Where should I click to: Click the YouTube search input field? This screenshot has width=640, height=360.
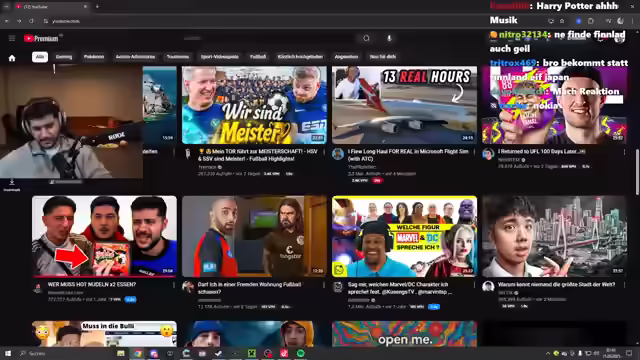[x=269, y=38]
